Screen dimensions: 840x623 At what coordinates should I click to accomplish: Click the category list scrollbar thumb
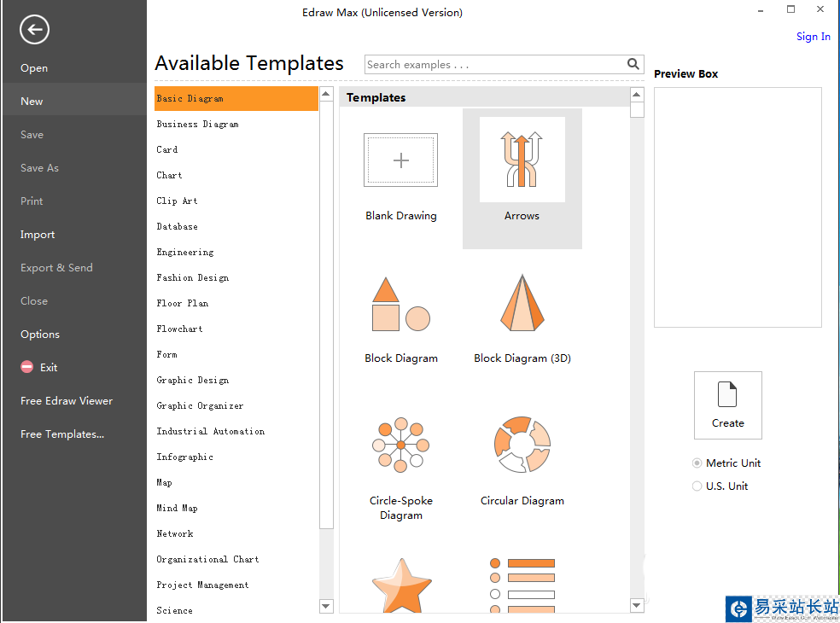tap(326, 315)
